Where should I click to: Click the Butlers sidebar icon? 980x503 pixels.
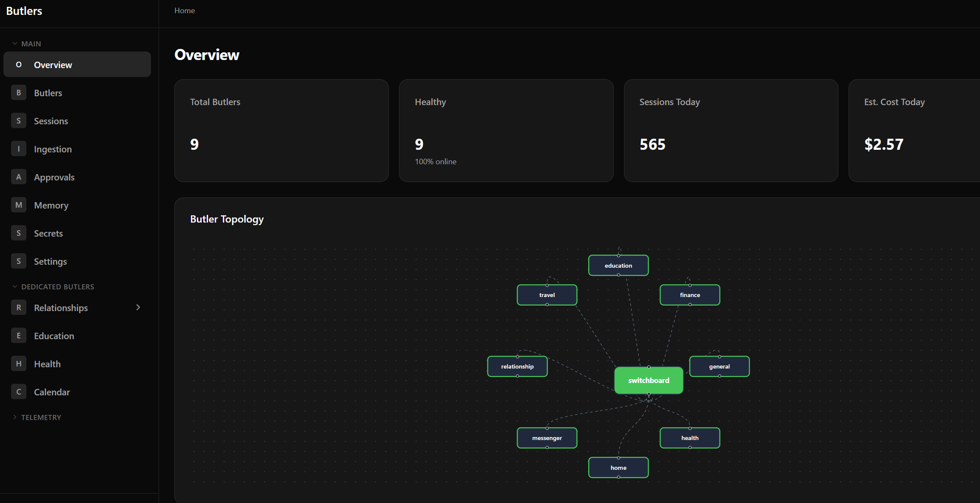tap(19, 92)
